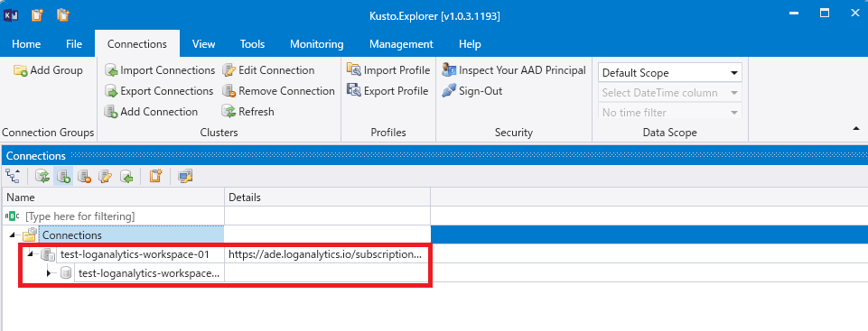Expand the test-loganalytics-workspace database node
Image resolution: width=868 pixels, height=331 pixels.
pos(49,273)
